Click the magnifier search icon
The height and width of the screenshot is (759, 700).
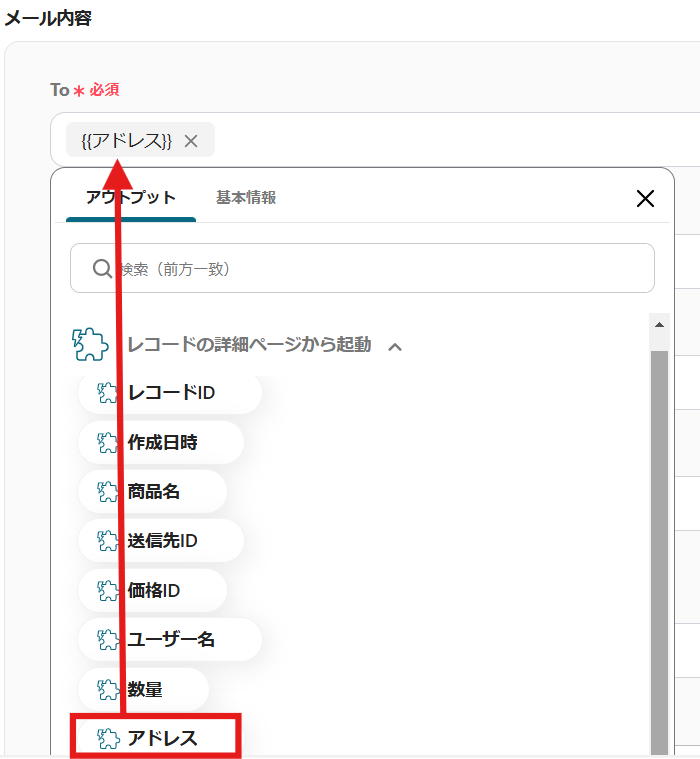[102, 268]
